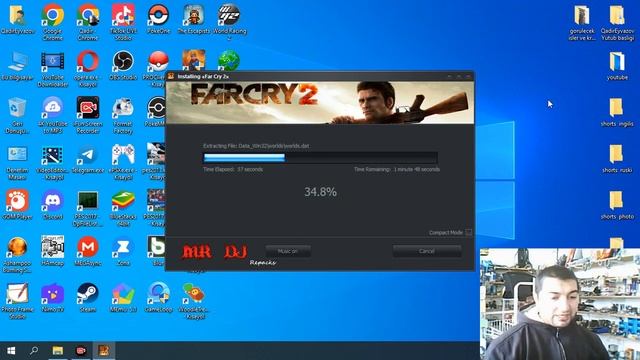Enable Compact Mode checkbox in installer
This screenshot has width=640, height=360.
[x=469, y=232]
